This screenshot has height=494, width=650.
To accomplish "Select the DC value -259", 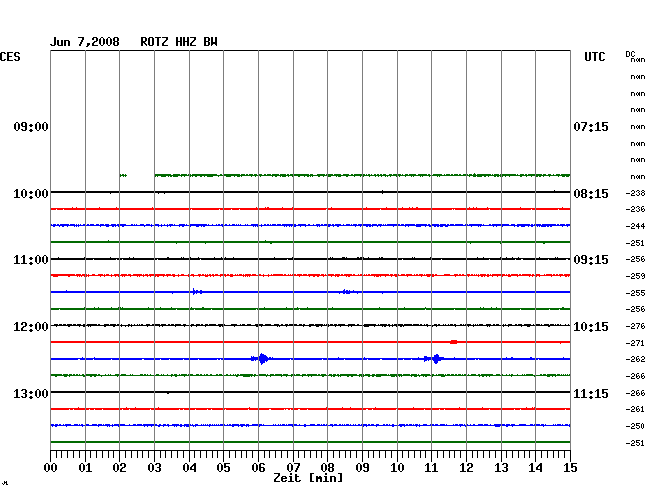I will click(635, 276).
